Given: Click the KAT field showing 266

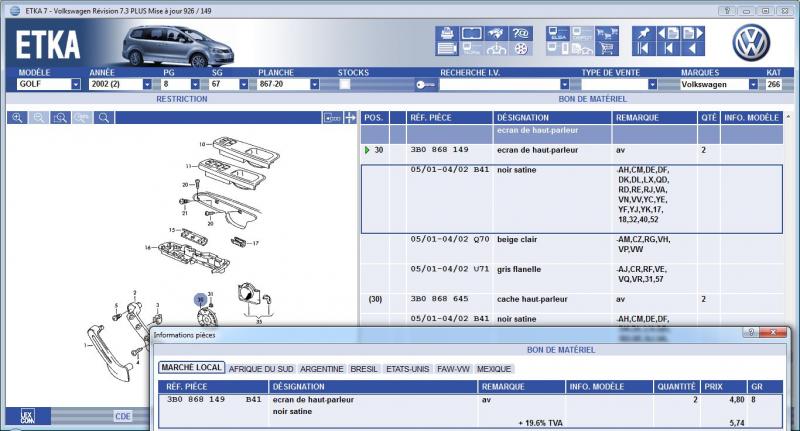Looking at the screenshot, I should (x=773, y=84).
